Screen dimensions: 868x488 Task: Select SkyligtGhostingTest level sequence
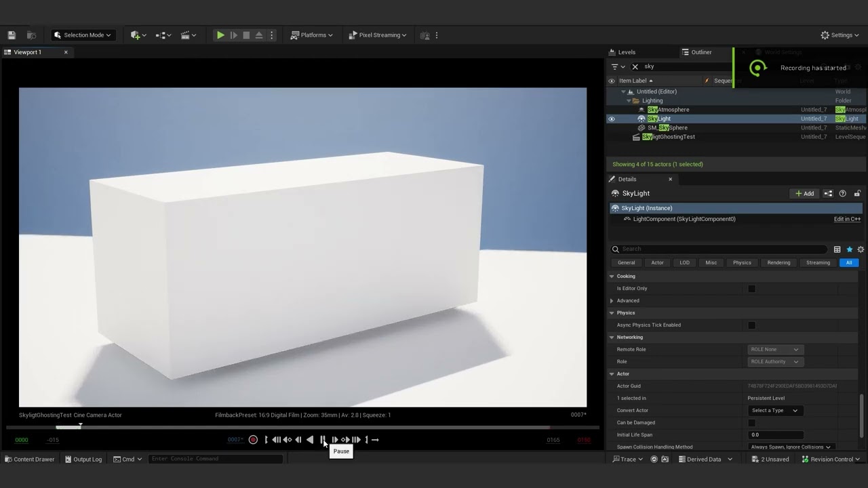tap(669, 137)
